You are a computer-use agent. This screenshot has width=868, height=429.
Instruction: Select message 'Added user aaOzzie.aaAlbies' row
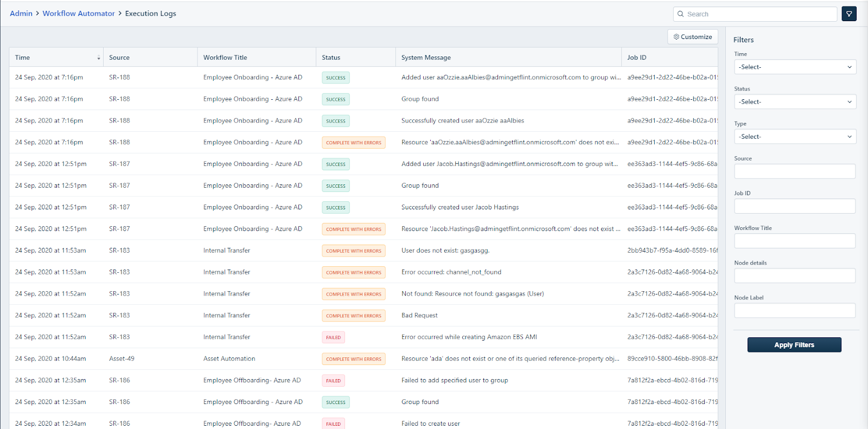tap(511, 78)
